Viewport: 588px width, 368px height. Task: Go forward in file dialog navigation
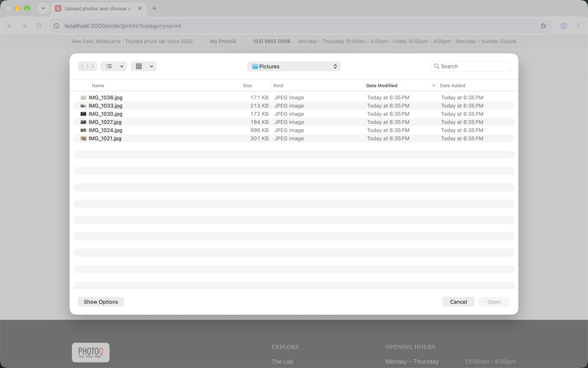coord(92,66)
